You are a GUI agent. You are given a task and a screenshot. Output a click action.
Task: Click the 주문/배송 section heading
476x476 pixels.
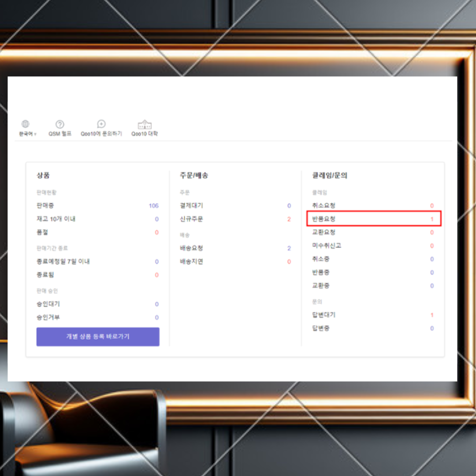tap(194, 175)
